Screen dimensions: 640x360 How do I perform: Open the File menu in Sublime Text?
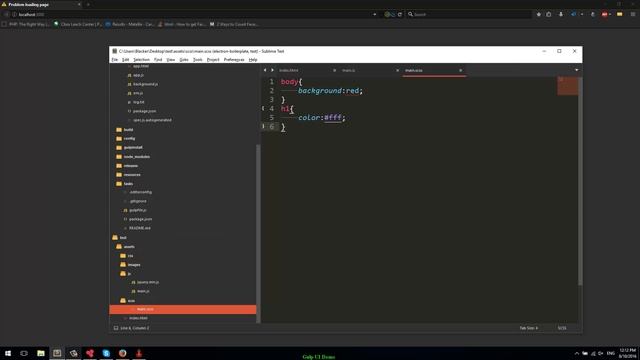coord(115,60)
